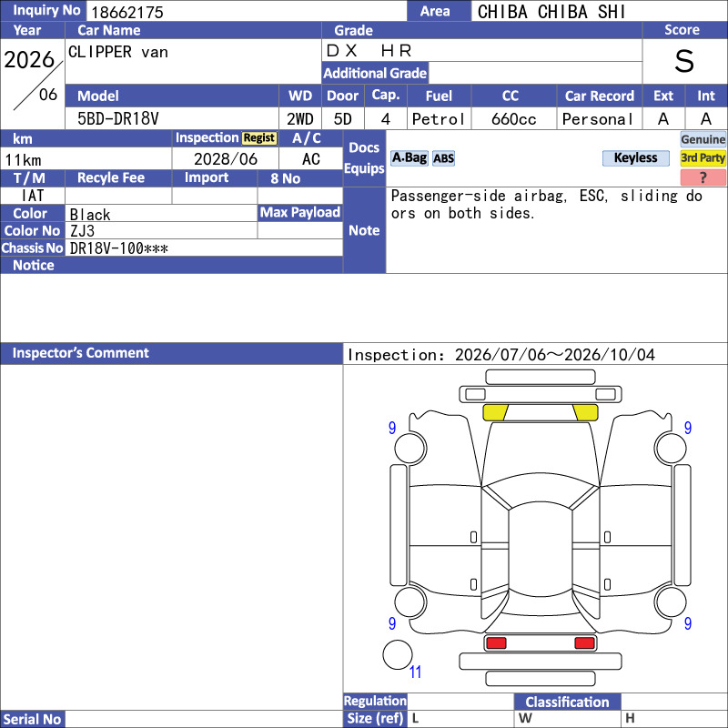Click the rear-right wheel on car diagram

(671, 602)
